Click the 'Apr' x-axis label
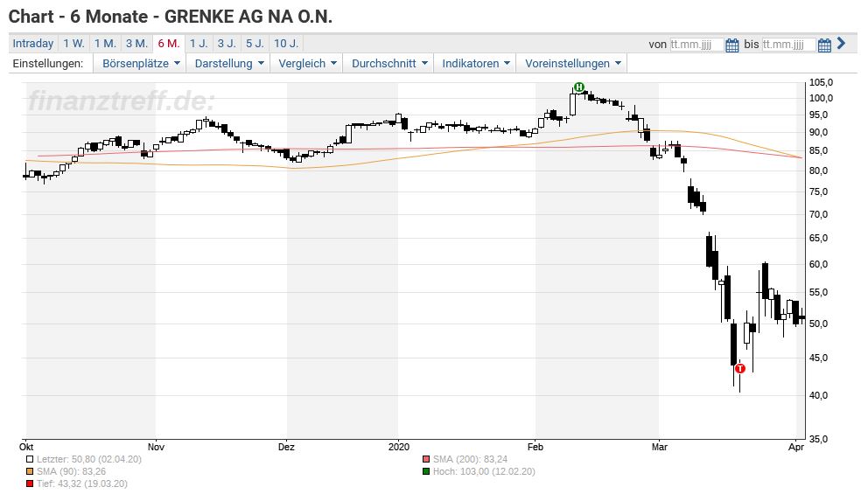Image resolution: width=868 pixels, height=501 pixels. pos(796,447)
